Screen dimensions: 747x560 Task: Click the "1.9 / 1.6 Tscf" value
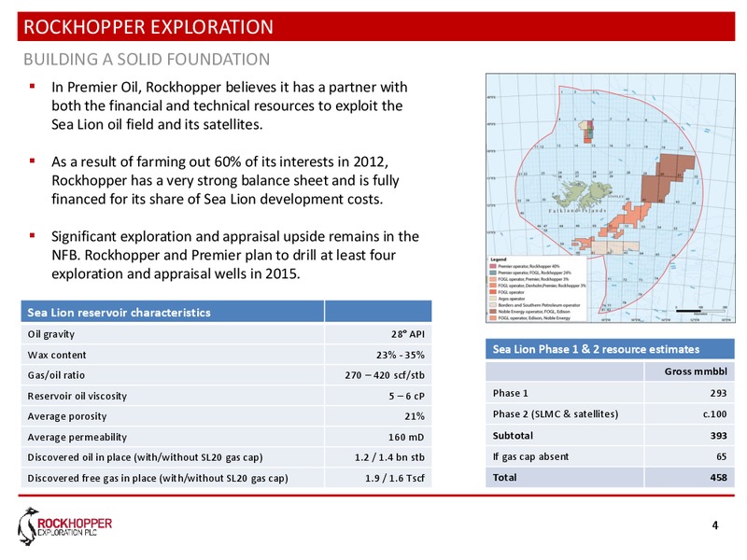(x=394, y=478)
